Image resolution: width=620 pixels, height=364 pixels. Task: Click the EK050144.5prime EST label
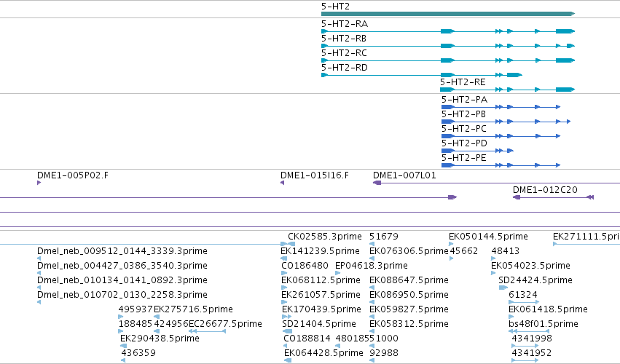pos(488,237)
